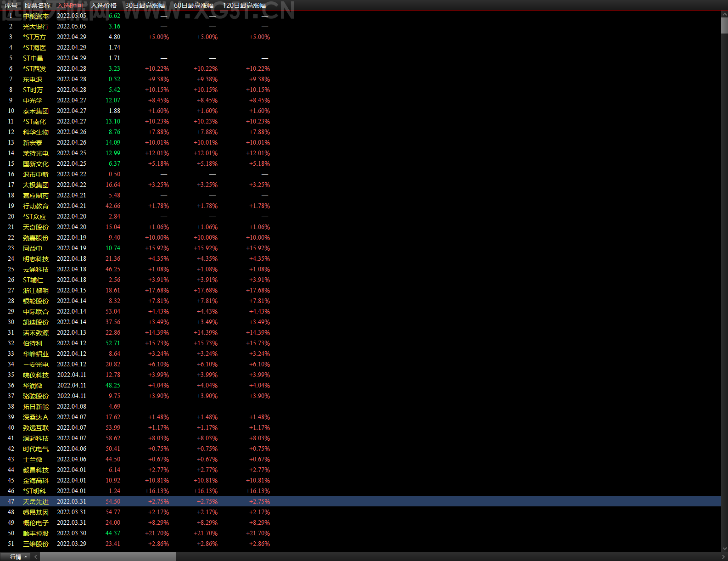Select the 云涌科技 stock name
The height and width of the screenshot is (561, 728).
[36, 269]
